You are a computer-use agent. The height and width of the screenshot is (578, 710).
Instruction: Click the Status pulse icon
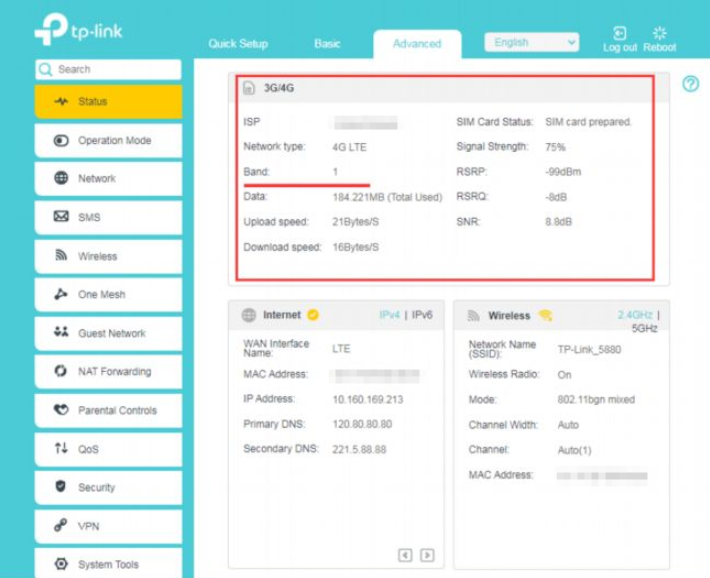(x=61, y=101)
